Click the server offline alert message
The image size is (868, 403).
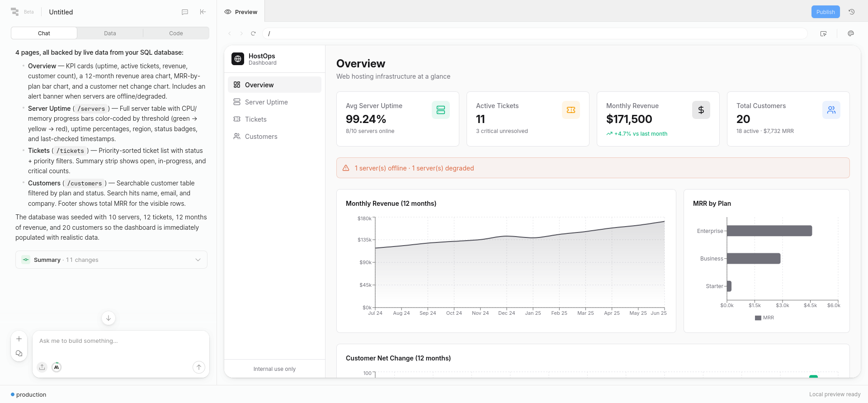pyautogui.click(x=414, y=168)
